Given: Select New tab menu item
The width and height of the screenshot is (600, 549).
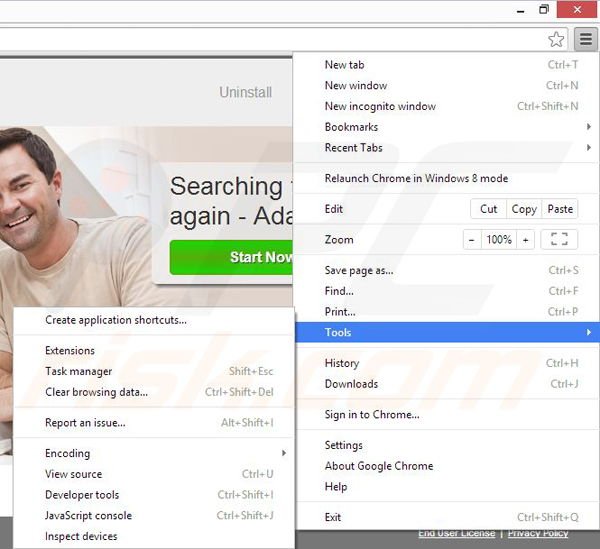Looking at the screenshot, I should tap(446, 65).
